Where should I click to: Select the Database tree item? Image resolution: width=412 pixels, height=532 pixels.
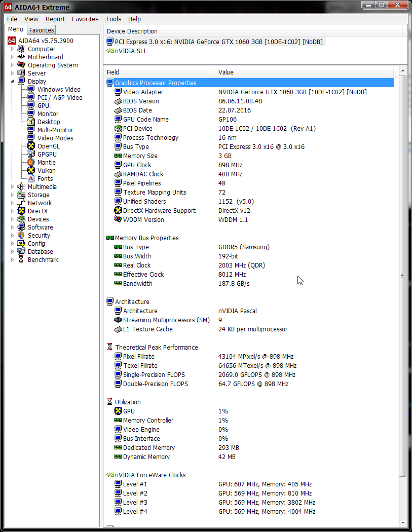(x=41, y=252)
